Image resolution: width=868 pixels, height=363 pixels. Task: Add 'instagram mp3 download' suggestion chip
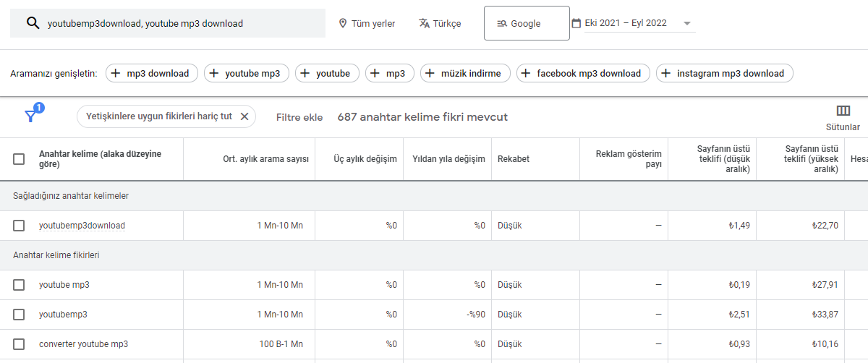[x=725, y=73]
